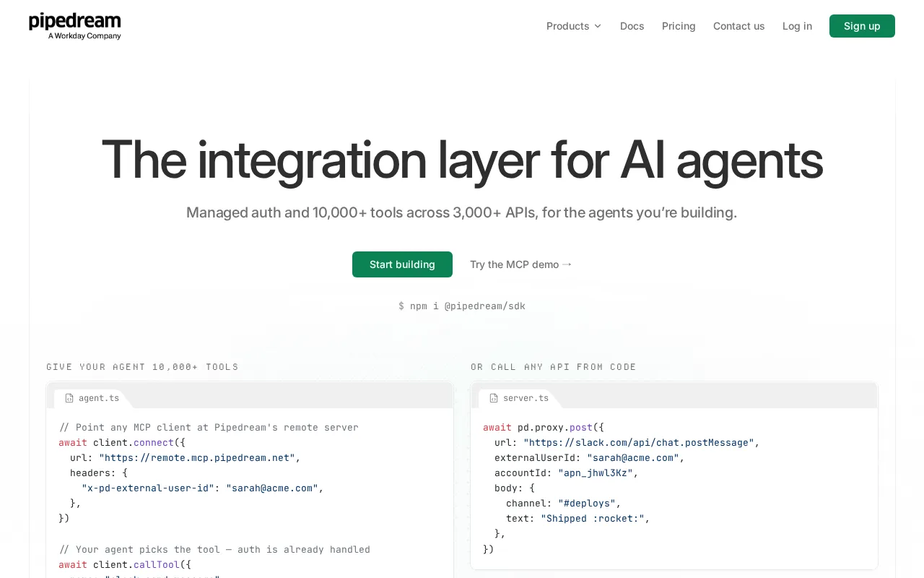Click the apn_jhwl3Kz account ID value

[x=596, y=473]
